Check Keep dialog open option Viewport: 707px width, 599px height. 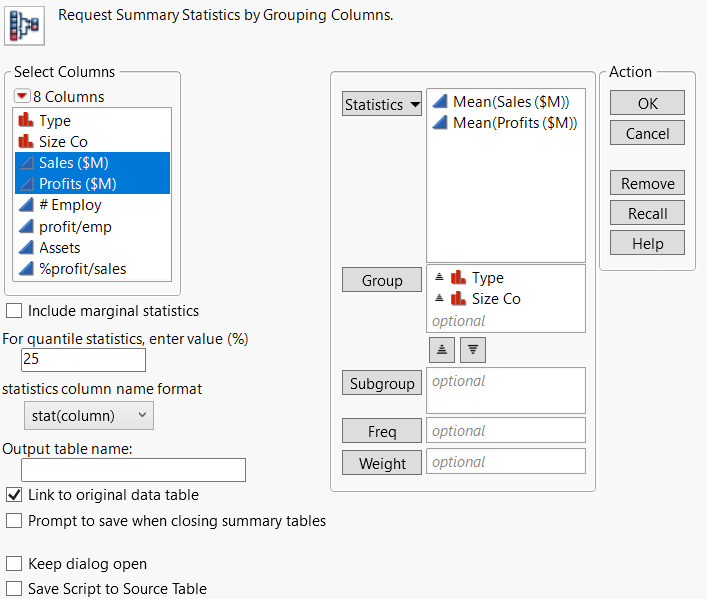coord(14,564)
